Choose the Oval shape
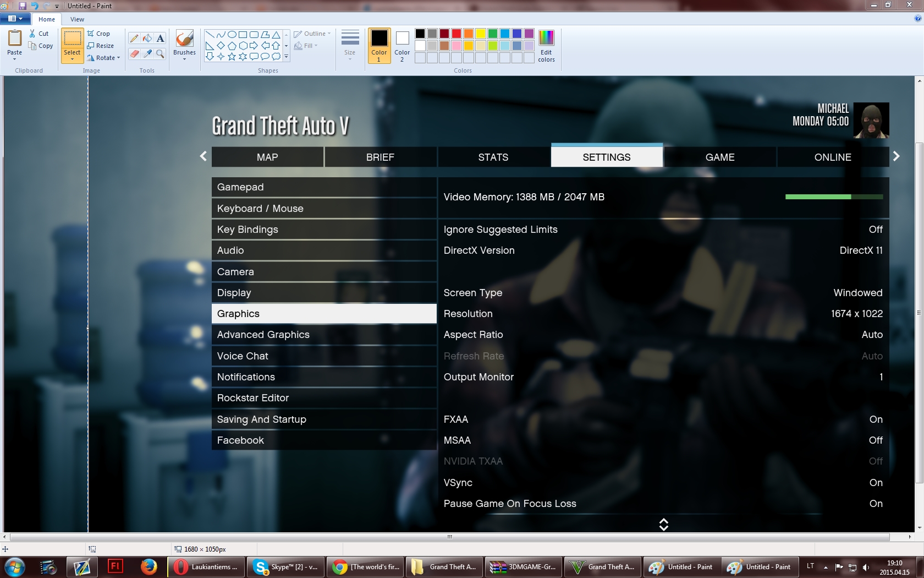Screen dimensions: 924x578 [x=232, y=35]
